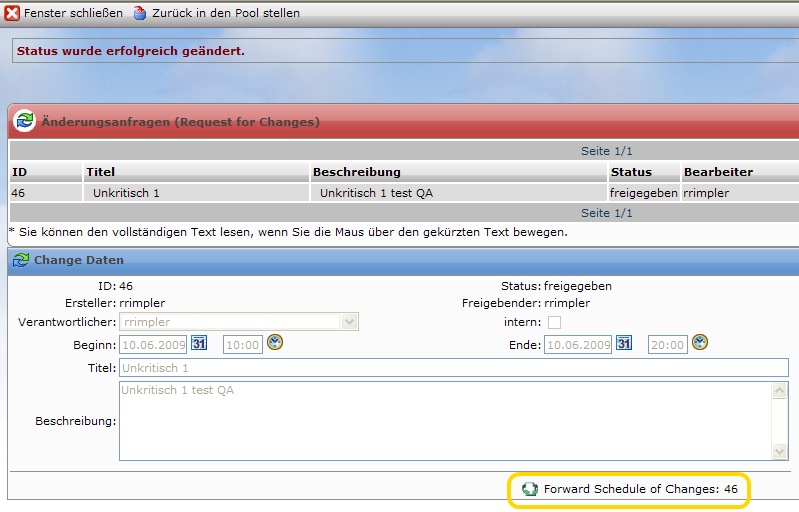This screenshot has height=512, width=799.
Task: Click into the Titel text field
Action: click(x=452, y=368)
